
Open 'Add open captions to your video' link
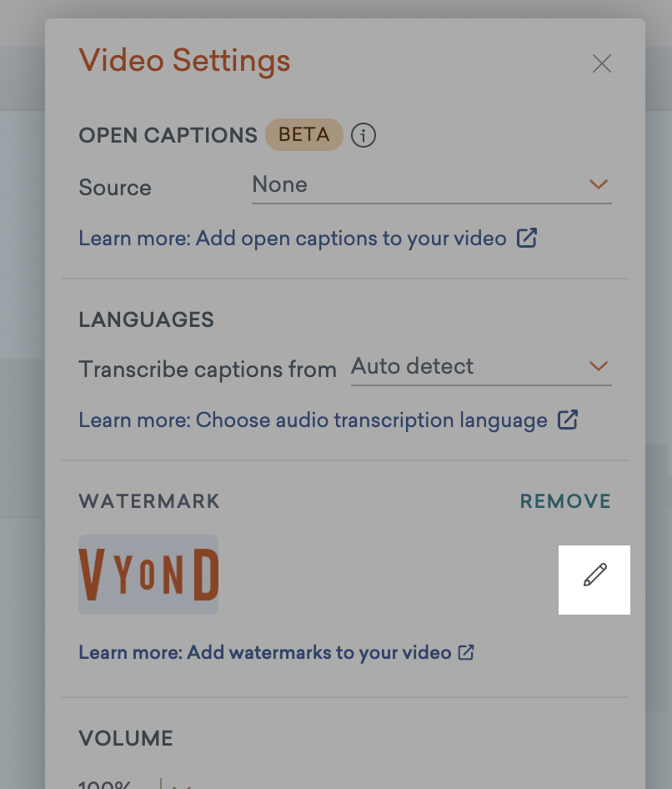point(293,239)
